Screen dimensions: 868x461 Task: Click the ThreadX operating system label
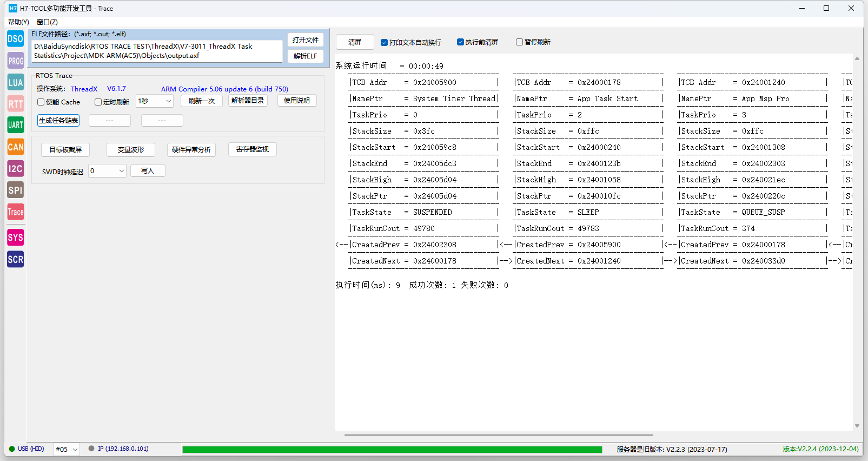84,89
